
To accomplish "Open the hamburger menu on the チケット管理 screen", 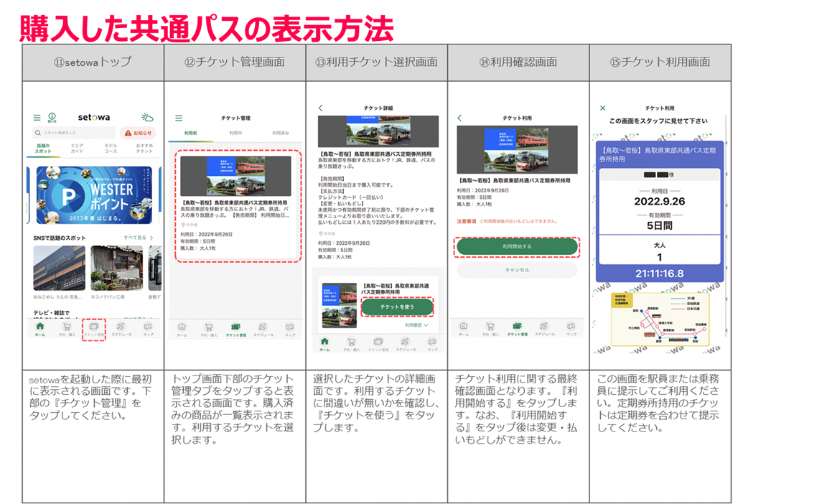I will [179, 118].
